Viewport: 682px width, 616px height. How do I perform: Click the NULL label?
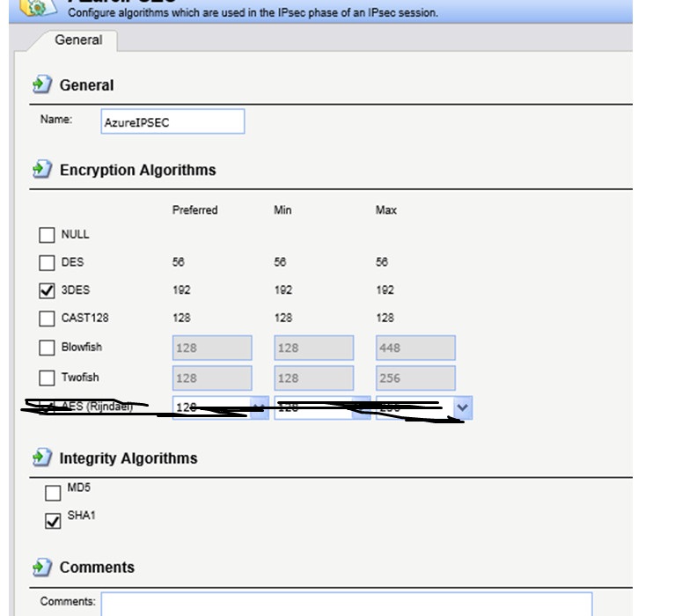tap(76, 234)
